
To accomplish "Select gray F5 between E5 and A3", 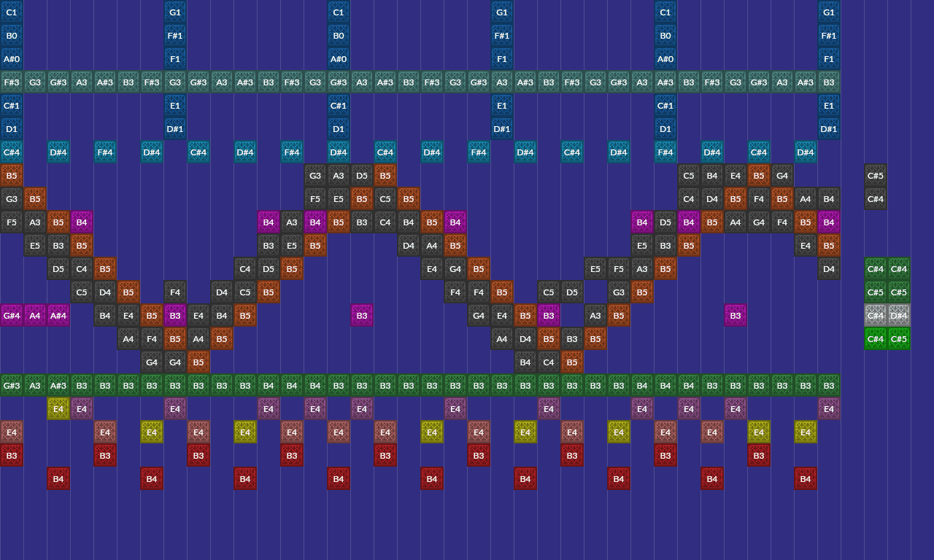I will [619, 269].
